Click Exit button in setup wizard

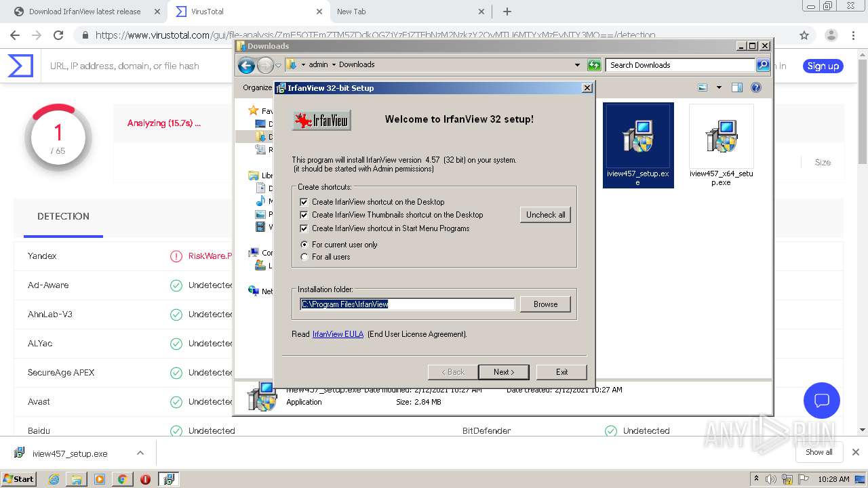click(561, 372)
